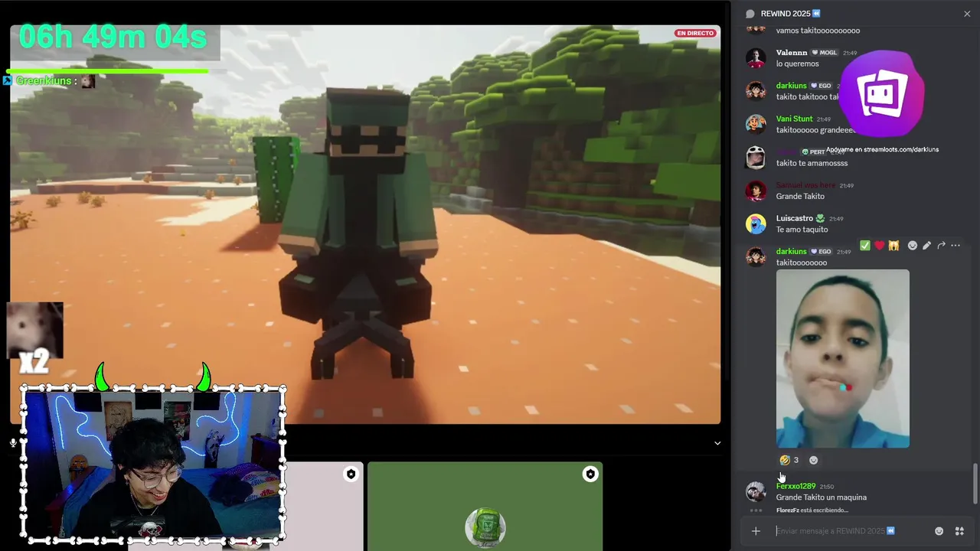
Task: Click the badge icon on the green participant tile
Action: pyautogui.click(x=590, y=474)
